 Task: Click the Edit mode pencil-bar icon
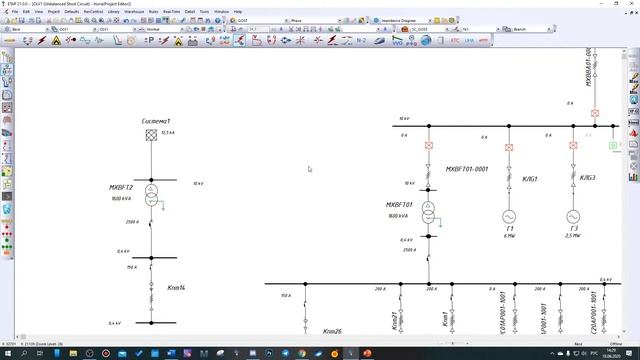(x=10, y=40)
